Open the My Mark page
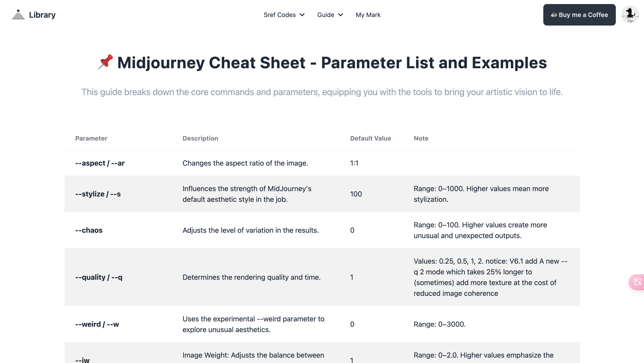The width and height of the screenshot is (644, 363). (x=368, y=15)
